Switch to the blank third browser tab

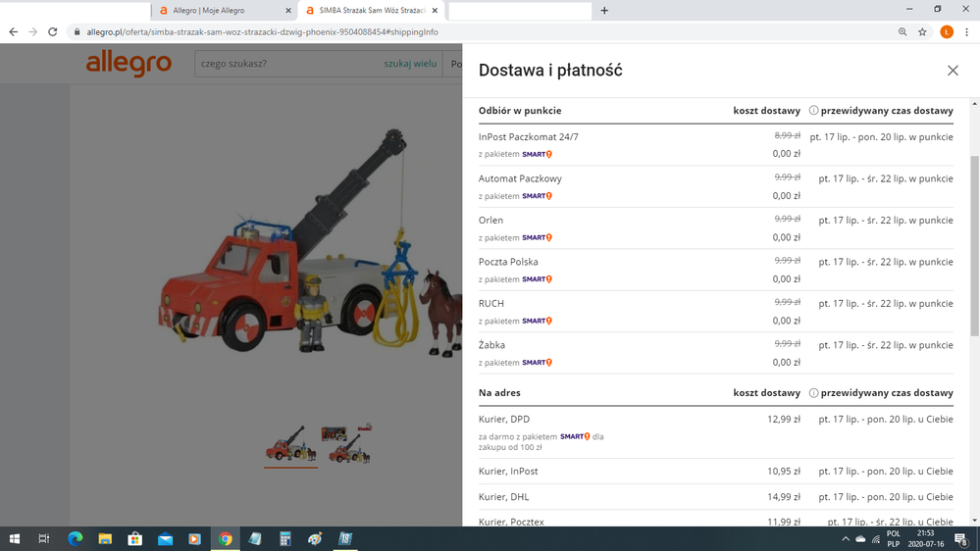pyautogui.click(x=519, y=11)
